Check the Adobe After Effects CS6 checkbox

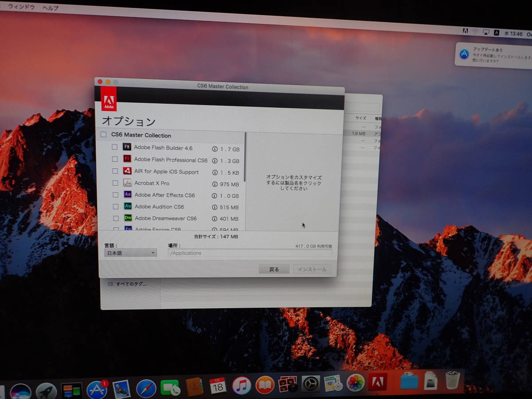tap(115, 195)
